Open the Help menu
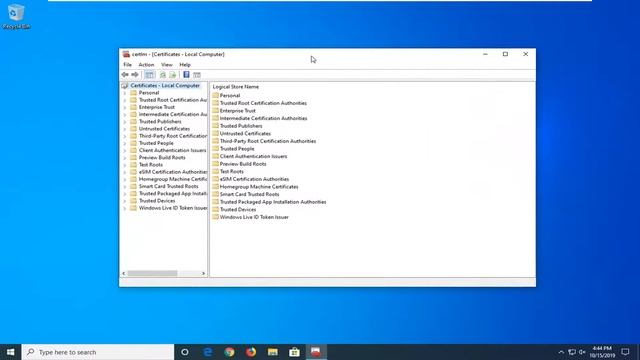This screenshot has width=640, height=360. [x=185, y=64]
